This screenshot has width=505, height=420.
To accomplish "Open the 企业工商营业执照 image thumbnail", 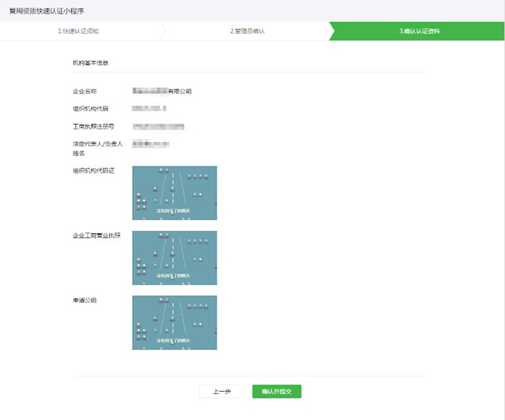I will click(x=175, y=258).
